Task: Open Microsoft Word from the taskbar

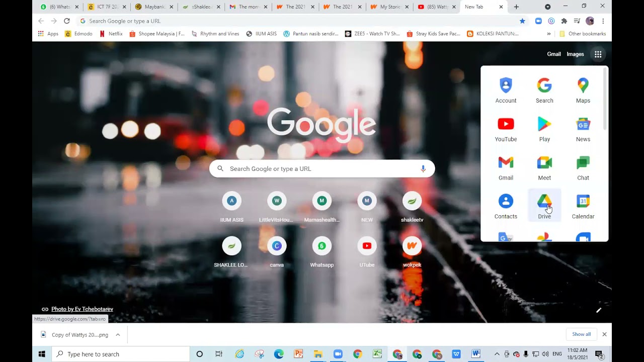Action: [x=475, y=354]
